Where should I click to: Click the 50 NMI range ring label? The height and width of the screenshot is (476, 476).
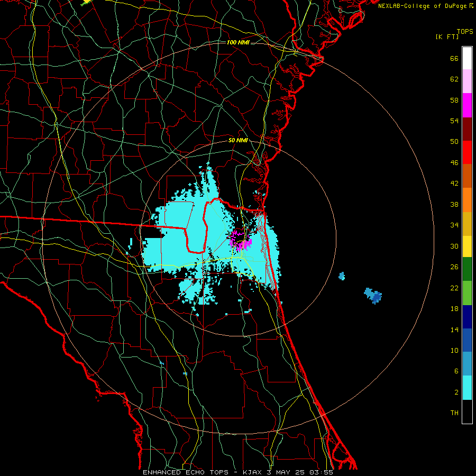pyautogui.click(x=238, y=140)
